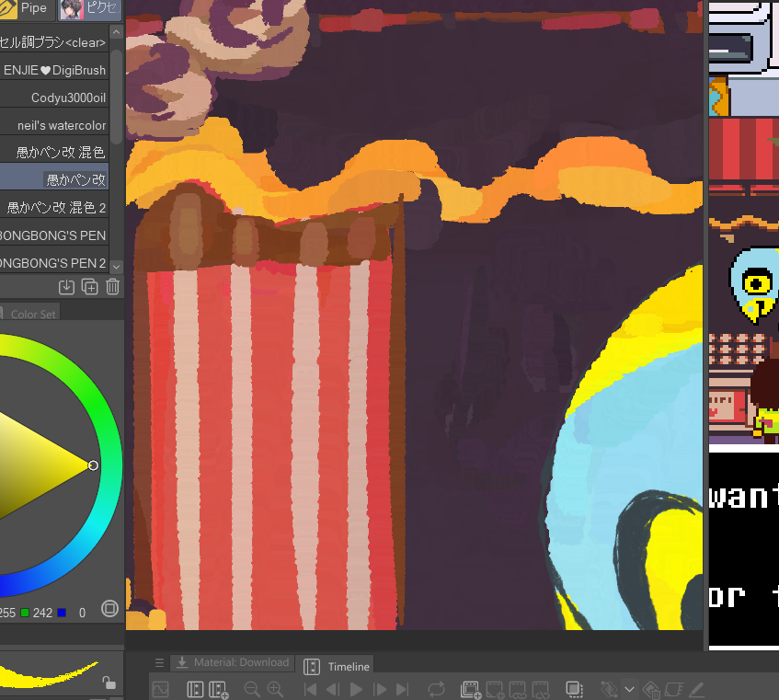The width and height of the screenshot is (779, 700).
Task: Click the green G channel indicator square
Action: [24, 613]
